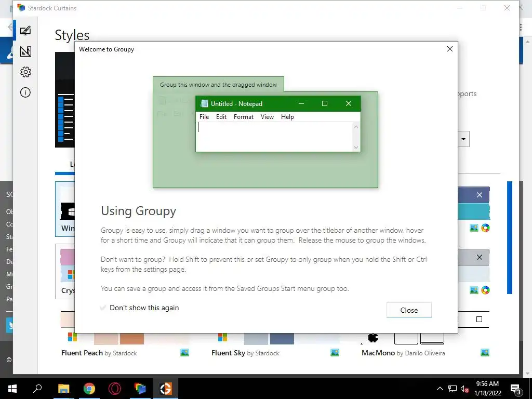This screenshot has width=532, height=399.
Task: Click the Apple logo on MacMono preview
Action: pyautogui.click(x=373, y=338)
